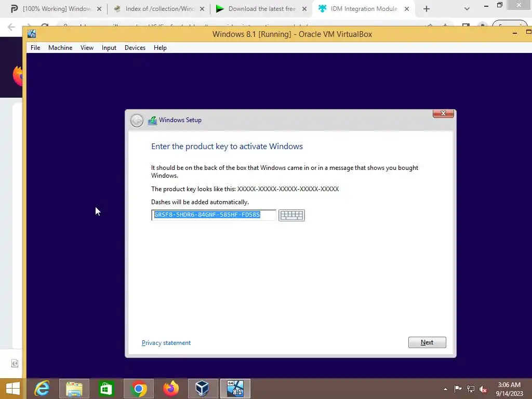Viewport: 532px width, 399px height.
Task: Open the Privacy statement link
Action: tap(166, 343)
